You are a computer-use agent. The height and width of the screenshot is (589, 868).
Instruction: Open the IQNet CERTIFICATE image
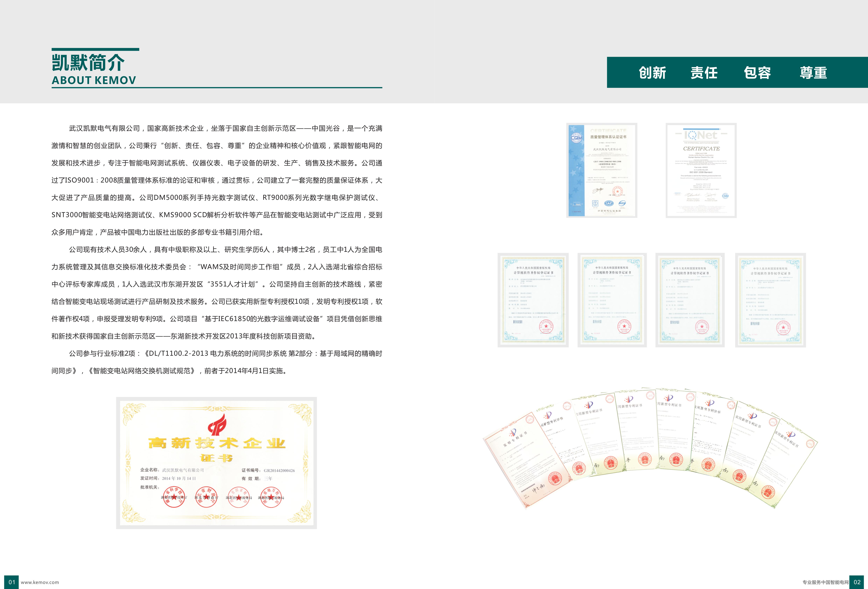(x=701, y=170)
